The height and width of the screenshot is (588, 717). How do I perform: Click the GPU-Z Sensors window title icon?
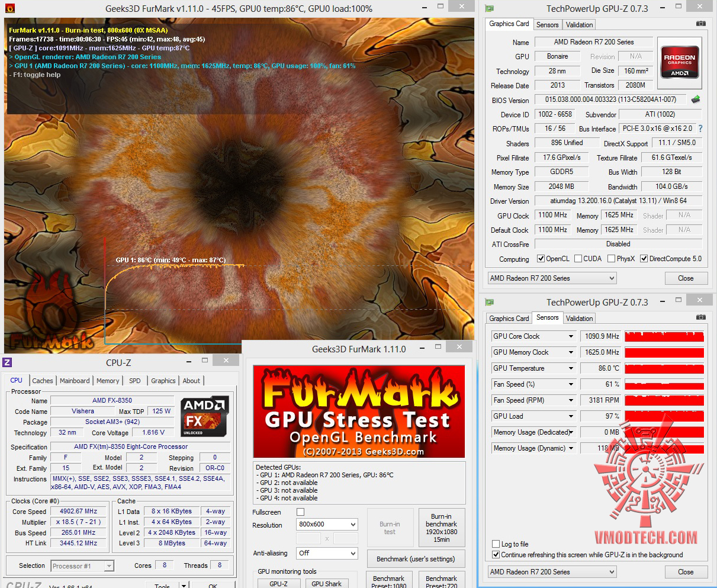[x=489, y=302]
